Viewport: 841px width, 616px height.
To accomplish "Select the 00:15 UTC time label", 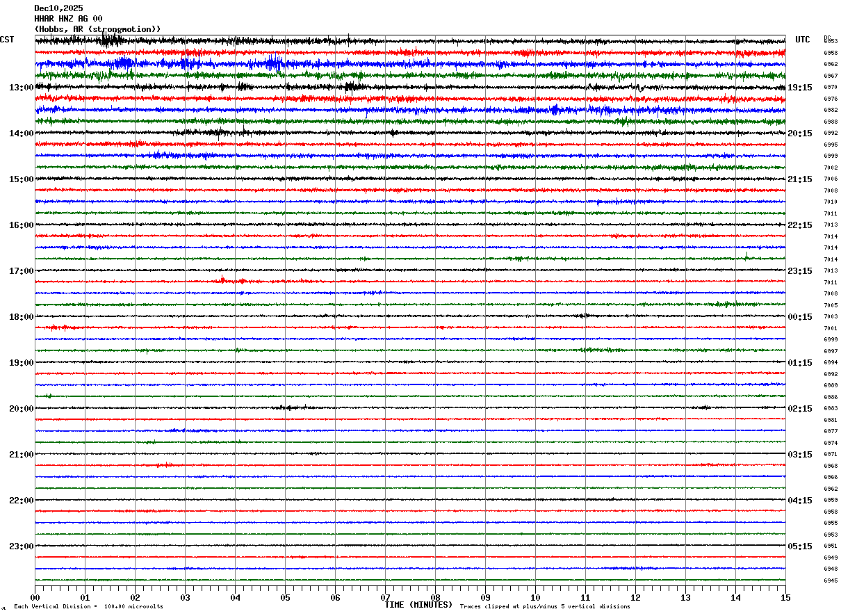I will point(800,317).
